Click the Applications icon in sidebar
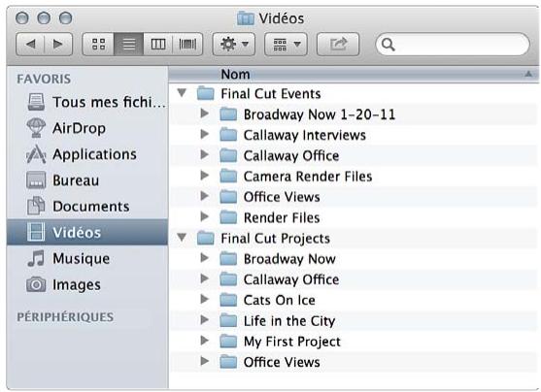This screenshot has height=392, width=541. [x=36, y=154]
